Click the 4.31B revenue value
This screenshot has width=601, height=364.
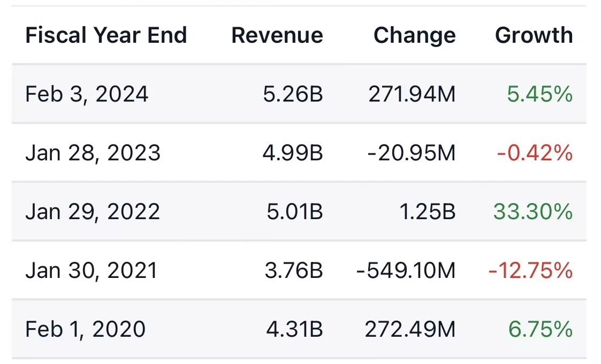(x=294, y=329)
